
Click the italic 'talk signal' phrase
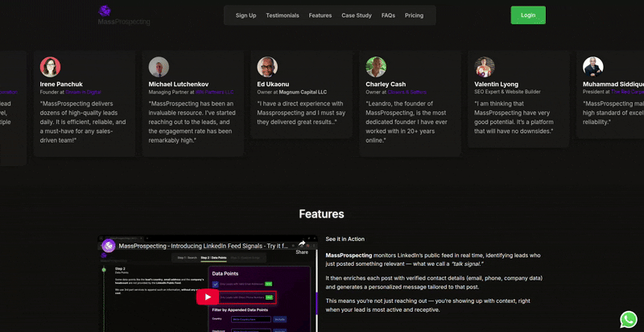click(468, 264)
